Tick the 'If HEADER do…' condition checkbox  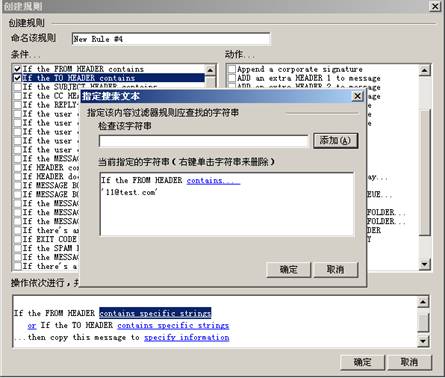coord(17,176)
